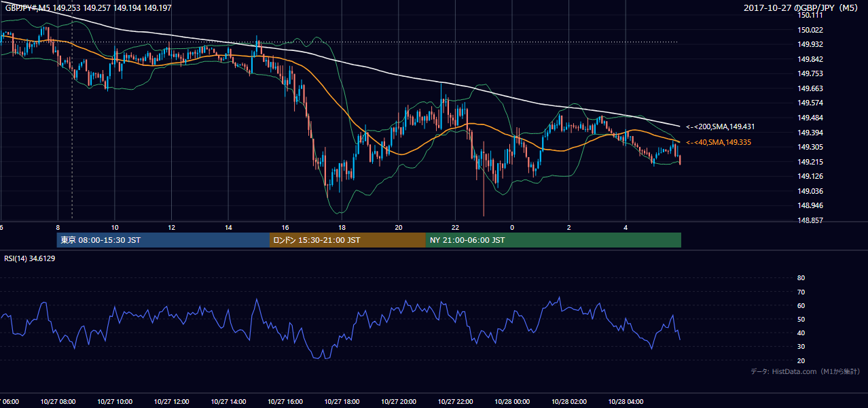This screenshot has width=868, height=408.
Task: Click the 10/27 14:00 date label
Action: pos(228,402)
